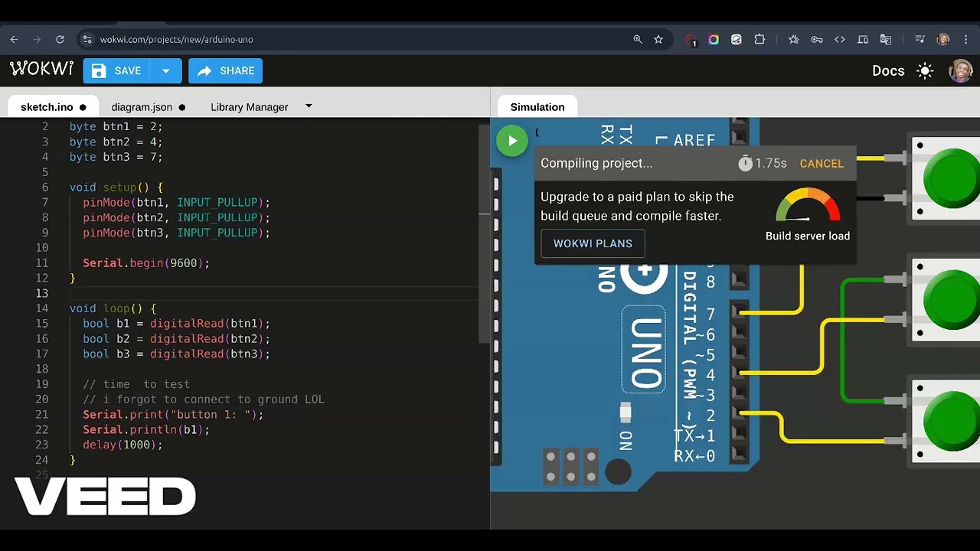The height and width of the screenshot is (551, 980).
Task: Click the Wokwi logo
Action: click(41, 70)
